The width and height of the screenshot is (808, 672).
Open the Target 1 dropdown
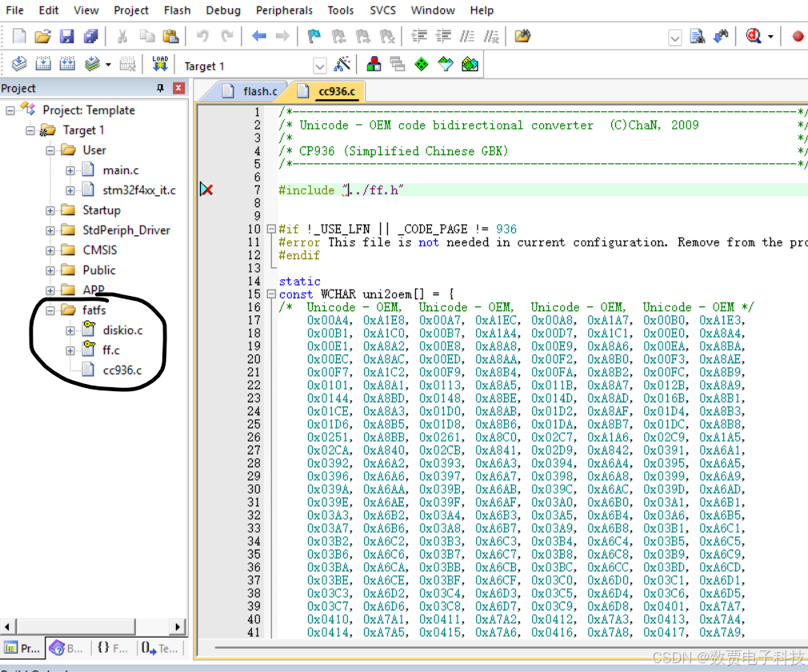click(x=320, y=66)
